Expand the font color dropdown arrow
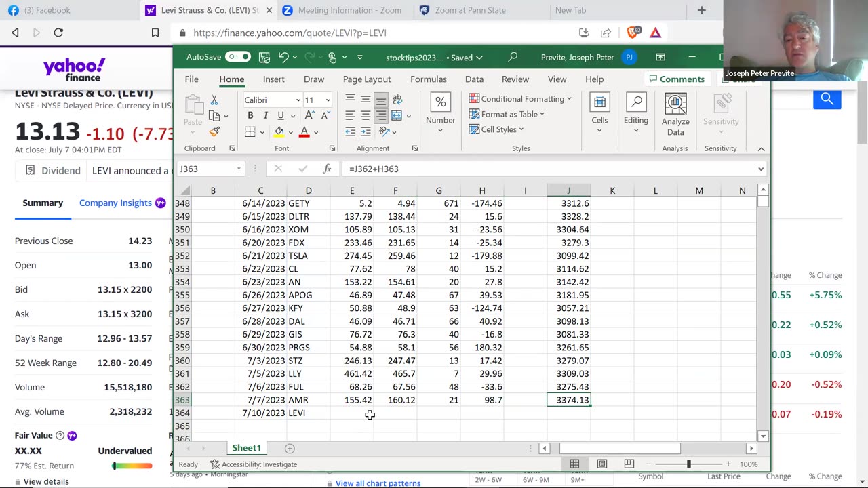The width and height of the screenshot is (868, 488). pos(316,132)
